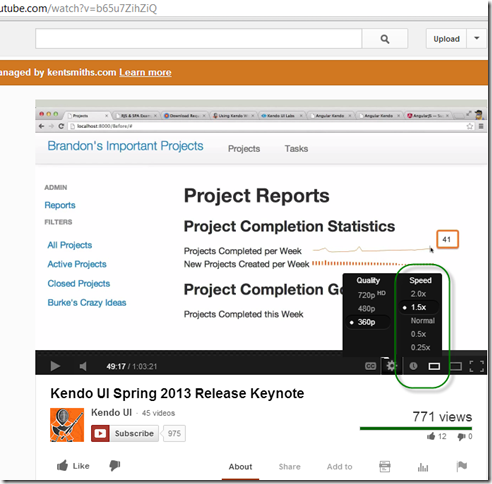Click Closed Projects filter link
The width and height of the screenshot is (492, 484).
79,283
